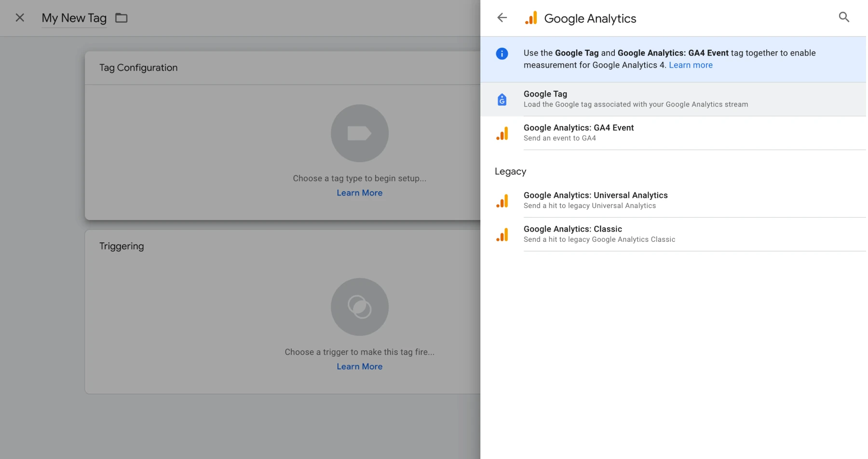The width and height of the screenshot is (868, 459).
Task: Select Google Analytics: Universal Analytics legacy tag
Action: [673, 200]
